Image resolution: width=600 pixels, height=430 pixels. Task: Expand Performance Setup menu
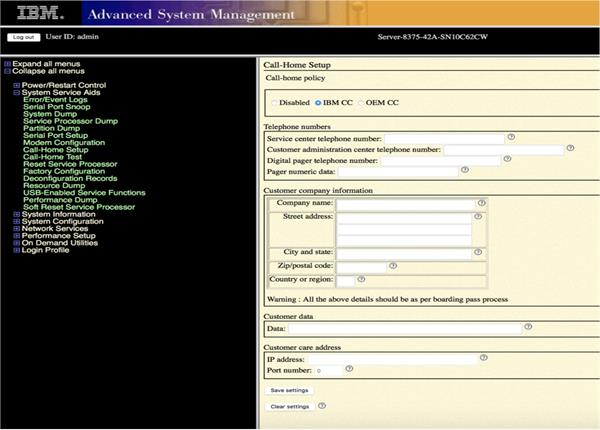pyautogui.click(x=16, y=236)
